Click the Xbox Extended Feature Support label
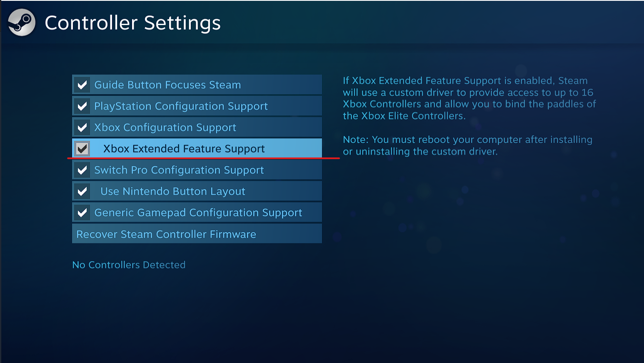 coord(184,149)
